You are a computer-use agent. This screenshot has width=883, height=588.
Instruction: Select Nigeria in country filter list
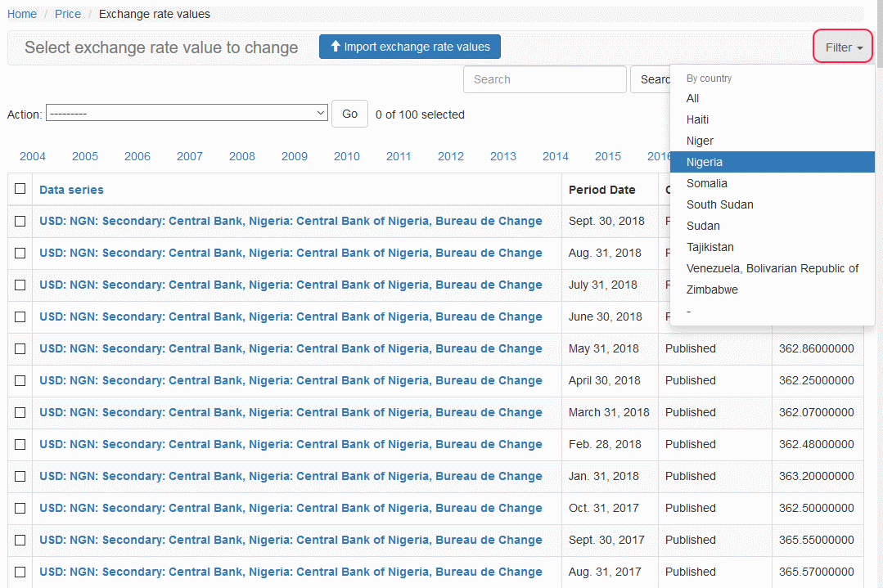[705, 162]
